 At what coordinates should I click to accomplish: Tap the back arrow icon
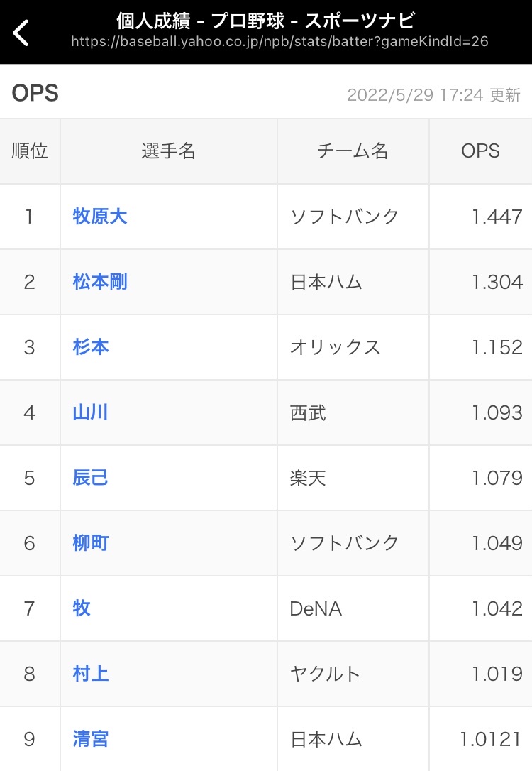point(21,33)
